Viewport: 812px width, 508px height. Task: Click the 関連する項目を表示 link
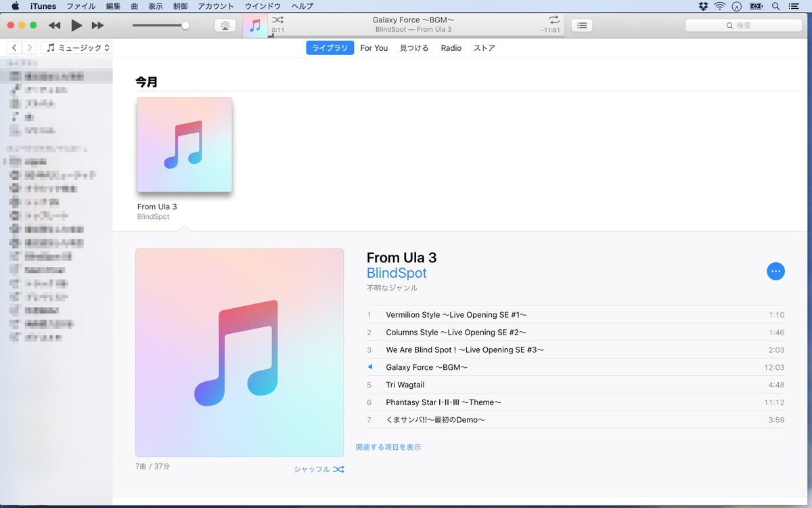(388, 447)
